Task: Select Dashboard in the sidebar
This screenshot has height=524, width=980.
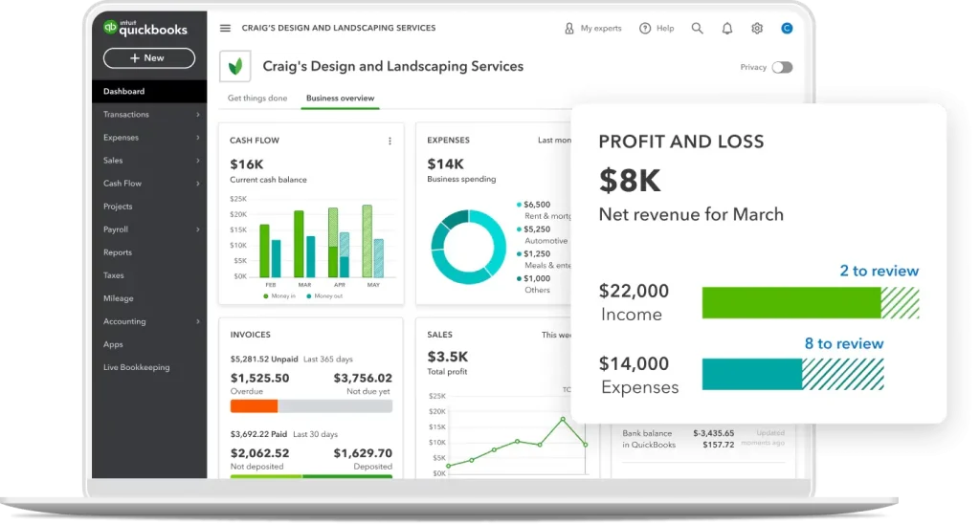Action: 149,91
